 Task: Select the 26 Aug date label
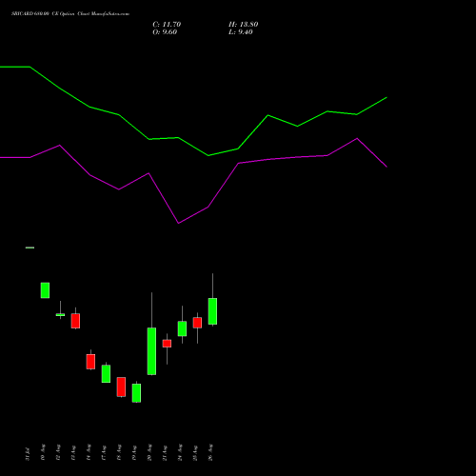(x=210, y=452)
